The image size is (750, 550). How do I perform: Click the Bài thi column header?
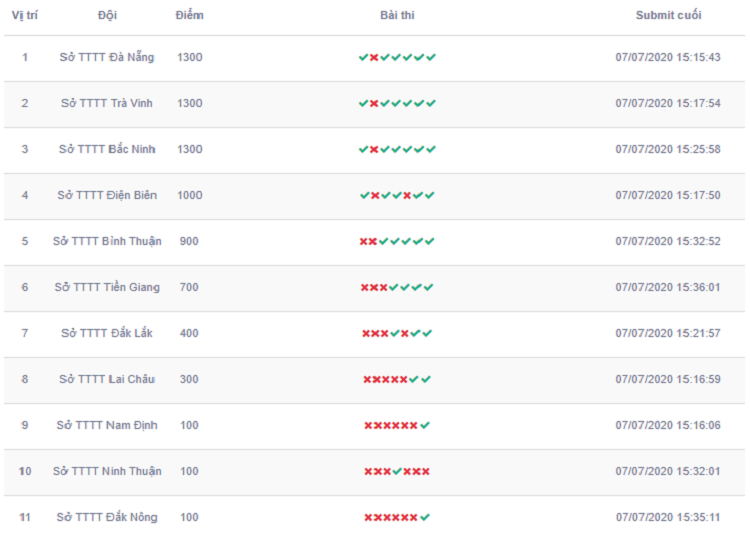tap(397, 15)
